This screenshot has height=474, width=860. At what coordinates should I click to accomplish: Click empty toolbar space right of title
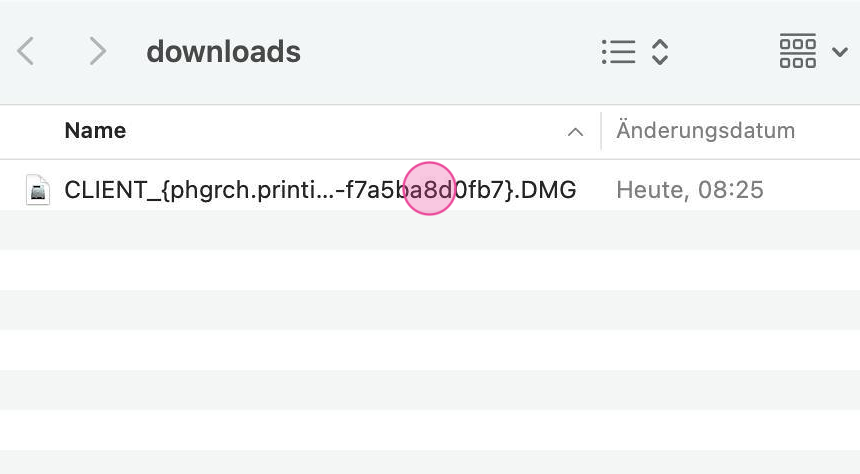click(450, 51)
